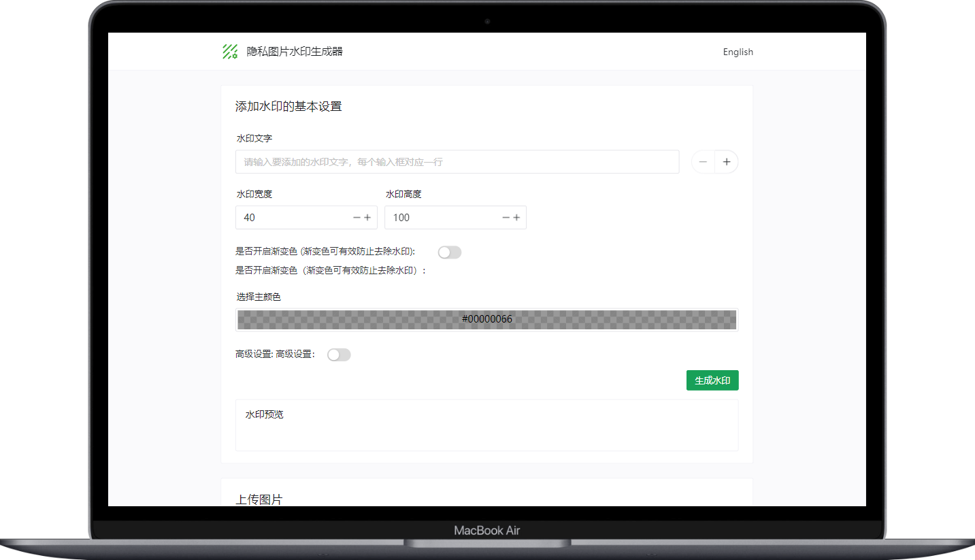Focus the 水印文字 text input field
975x560 pixels.
point(457,162)
